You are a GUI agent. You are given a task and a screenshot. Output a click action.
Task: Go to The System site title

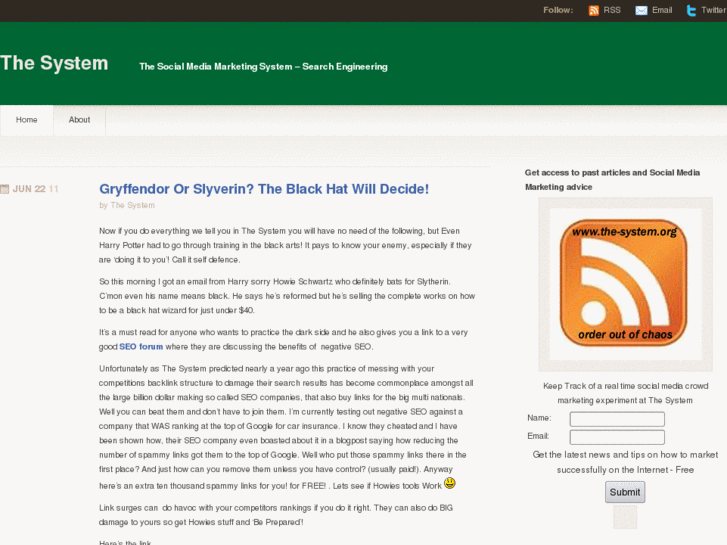(x=54, y=63)
